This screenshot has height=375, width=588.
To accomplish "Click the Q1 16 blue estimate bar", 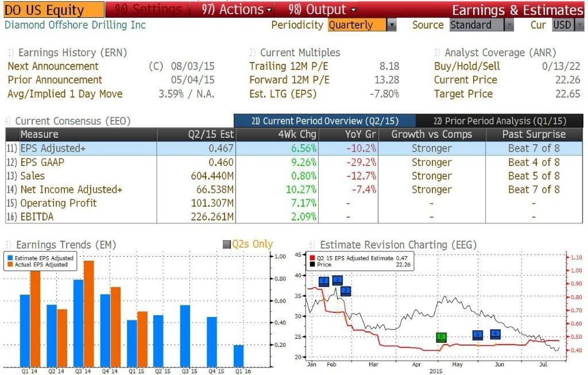I will click(x=238, y=356).
